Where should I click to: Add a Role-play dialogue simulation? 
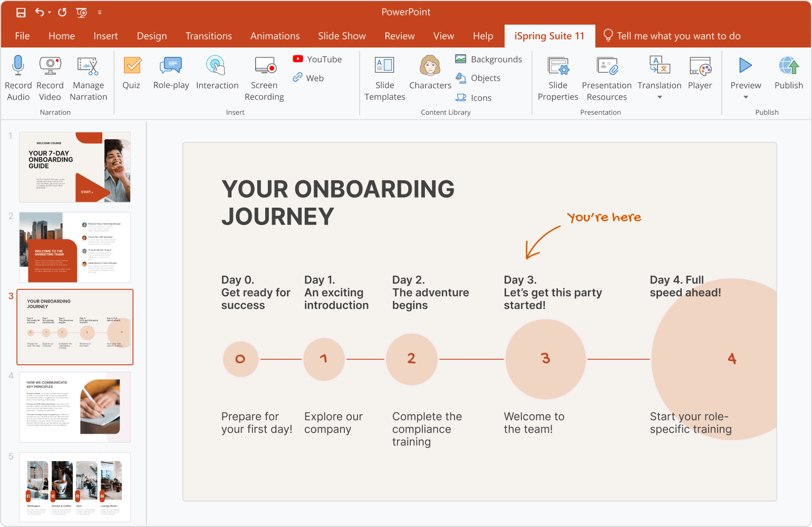pos(171,66)
